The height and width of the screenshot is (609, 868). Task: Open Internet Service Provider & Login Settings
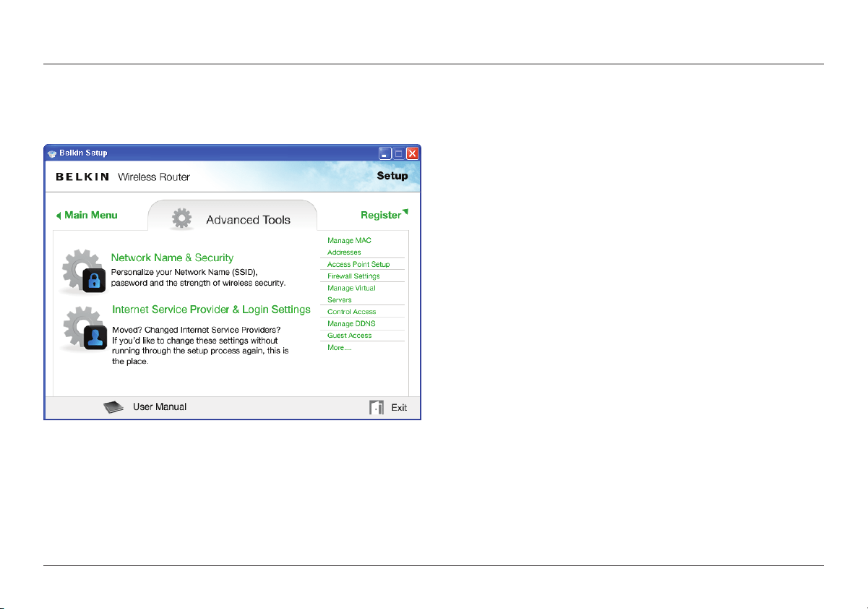pyautogui.click(x=211, y=310)
